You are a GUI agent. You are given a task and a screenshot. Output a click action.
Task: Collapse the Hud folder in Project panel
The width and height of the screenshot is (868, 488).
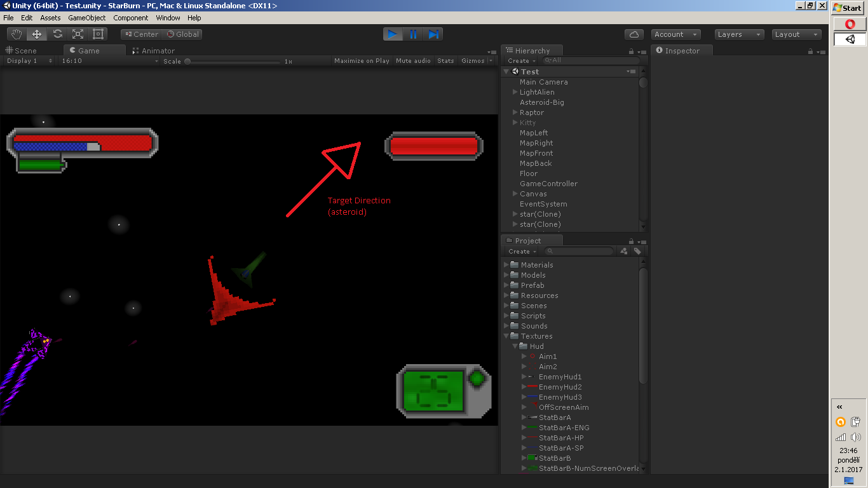515,346
